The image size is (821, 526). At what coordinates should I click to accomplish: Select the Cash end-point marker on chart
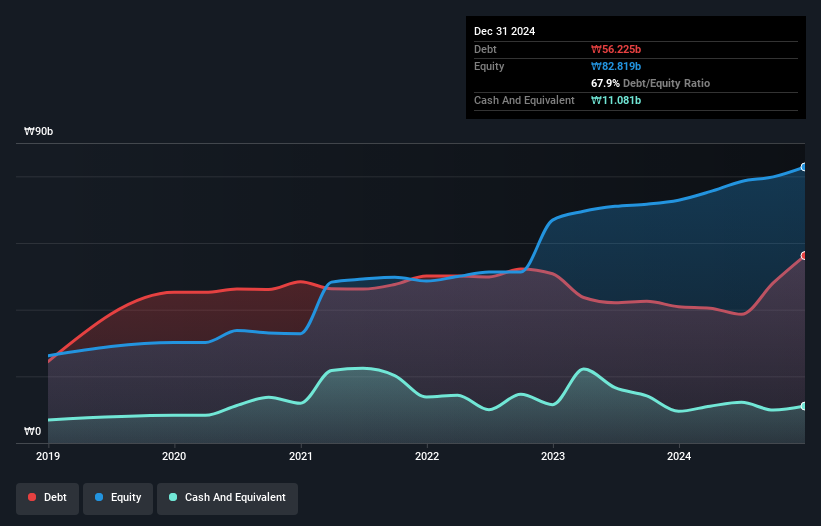click(804, 406)
